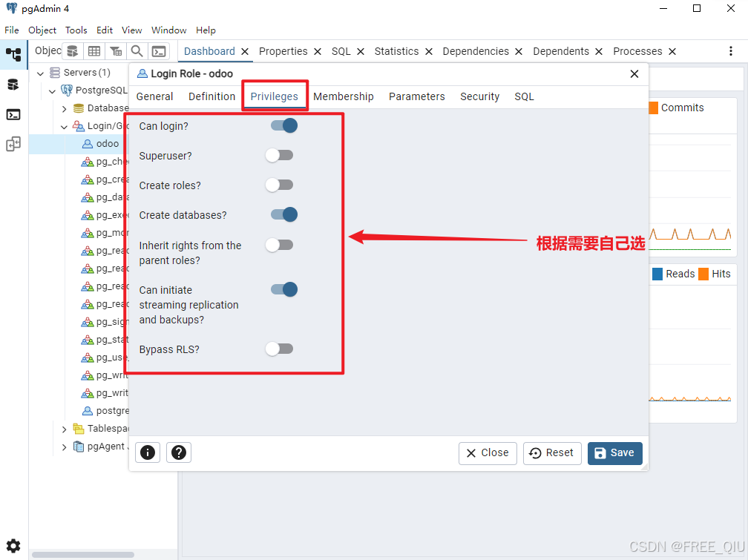
Task: Click the database servers sidebar icon
Action: click(x=13, y=85)
